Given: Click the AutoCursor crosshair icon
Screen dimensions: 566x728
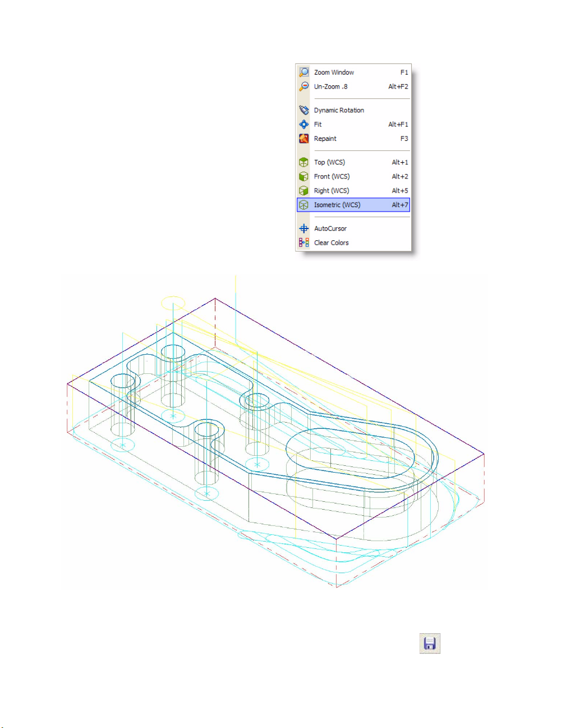Looking at the screenshot, I should [303, 228].
